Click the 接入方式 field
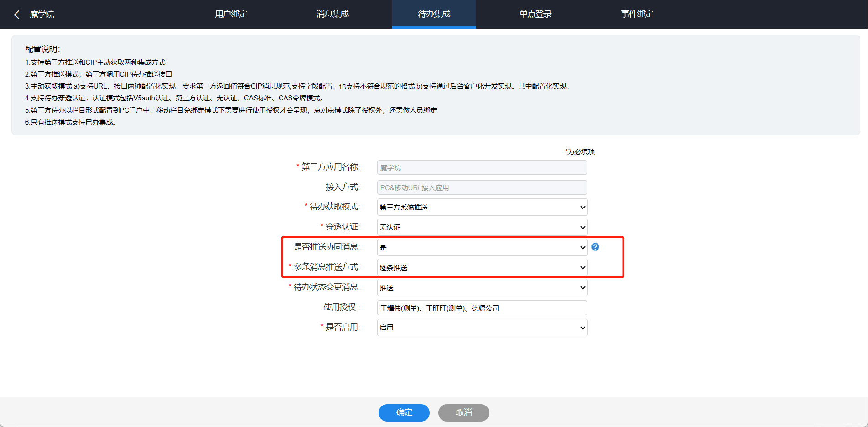The height and width of the screenshot is (427, 868). coord(482,187)
